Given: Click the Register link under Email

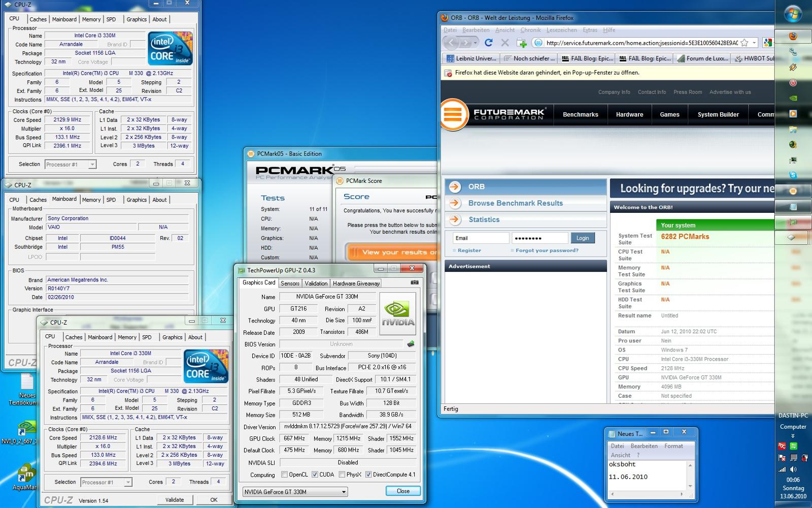Looking at the screenshot, I should pos(469,250).
